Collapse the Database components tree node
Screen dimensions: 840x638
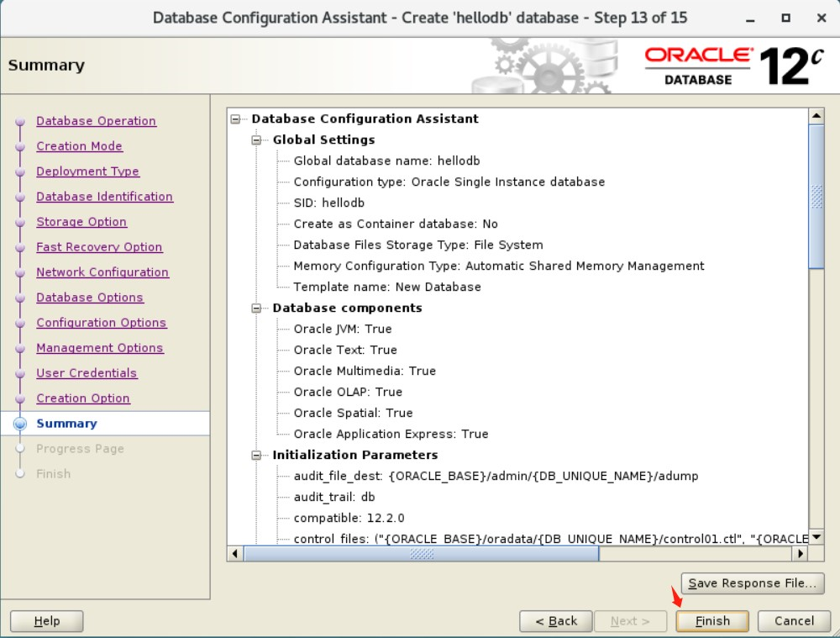(256, 308)
